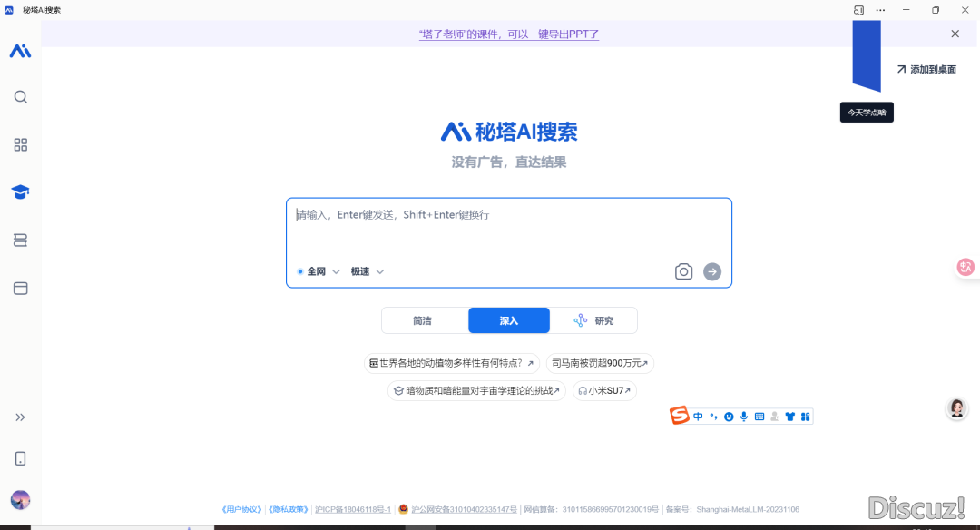The width and height of the screenshot is (980, 530).
Task: Select the 简洁 mode tab
Action: 425,320
